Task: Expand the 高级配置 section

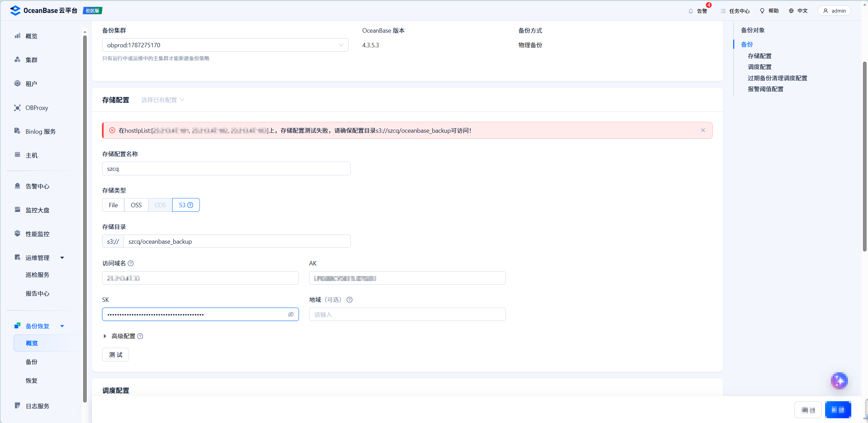Action: [x=105, y=336]
